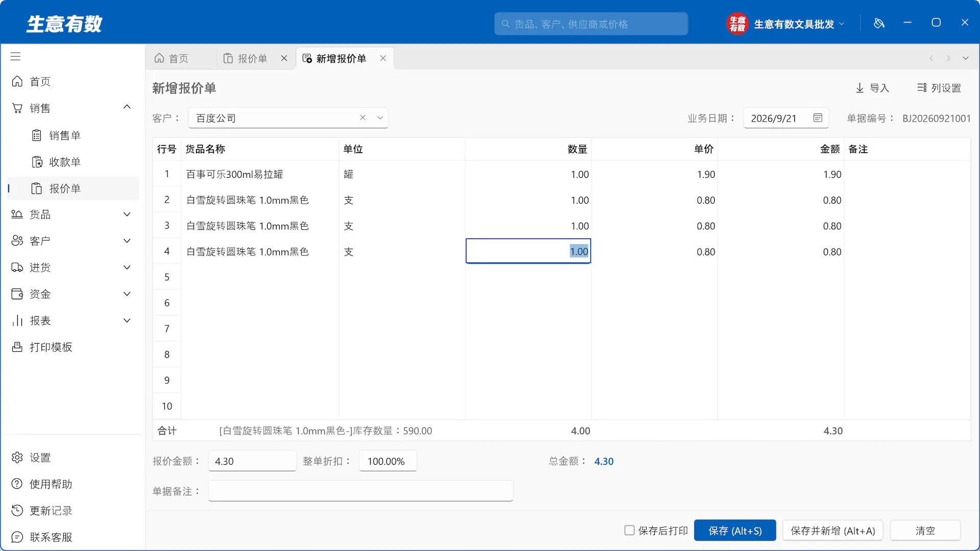
Task: Click the calendar icon in business date field
Action: click(818, 118)
